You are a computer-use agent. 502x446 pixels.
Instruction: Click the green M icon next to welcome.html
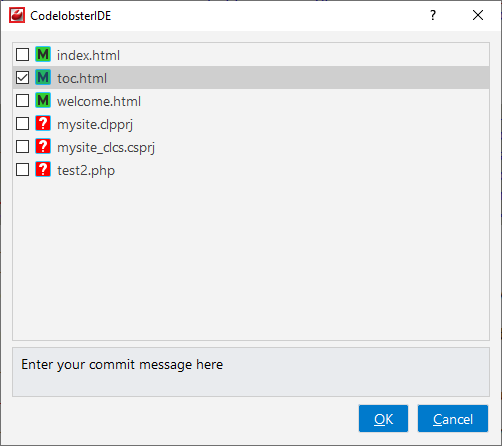(x=43, y=100)
